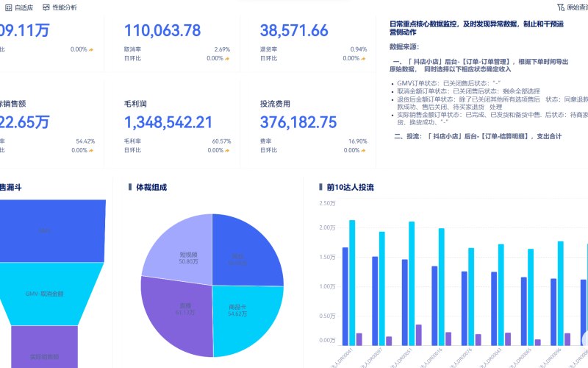Select the 商品卡 54.62万 pie slice
The height and width of the screenshot is (368, 588).
pos(244,319)
